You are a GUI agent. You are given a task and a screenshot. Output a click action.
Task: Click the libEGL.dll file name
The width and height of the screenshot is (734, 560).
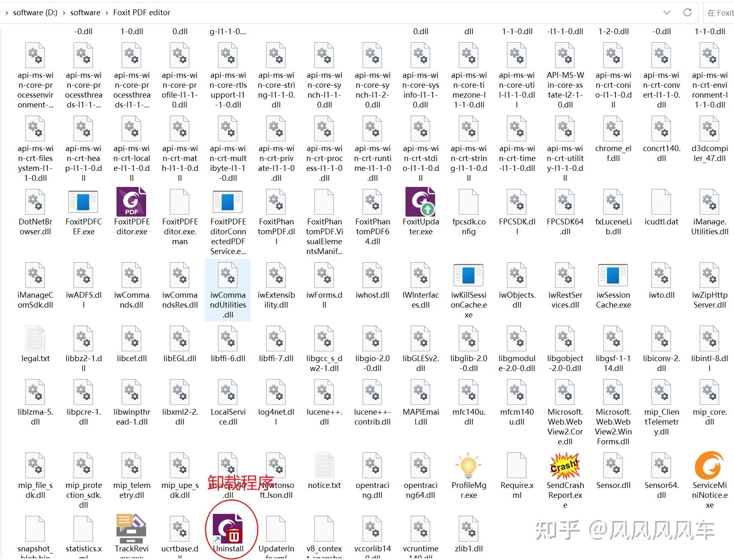pyautogui.click(x=180, y=359)
